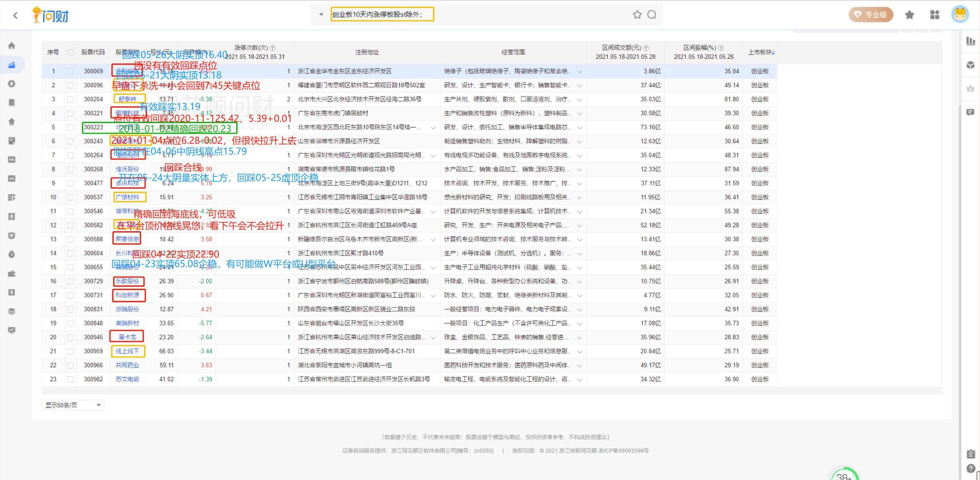Open the 显示50条/页 page size dropdown
The width and height of the screenshot is (980, 480).
pos(73,405)
